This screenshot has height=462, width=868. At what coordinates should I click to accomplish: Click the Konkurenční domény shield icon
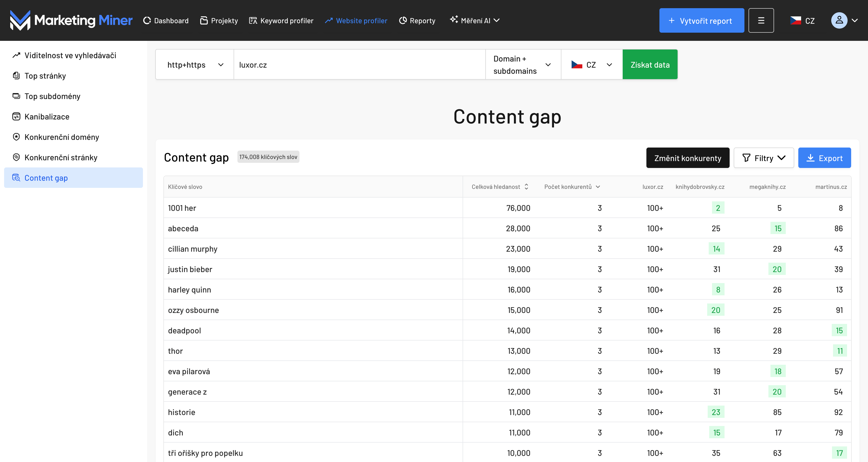(16, 137)
